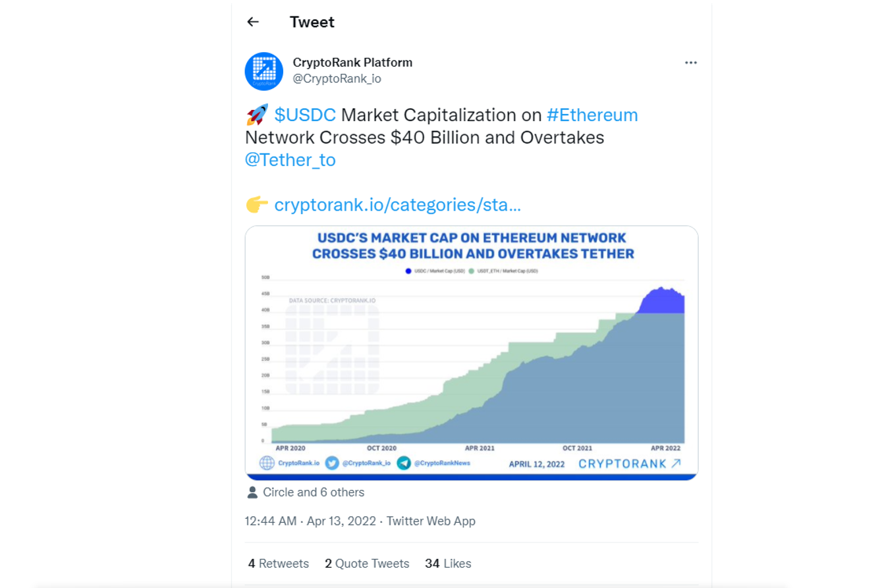
Task: View the 4 Retweets list
Action: point(277,564)
